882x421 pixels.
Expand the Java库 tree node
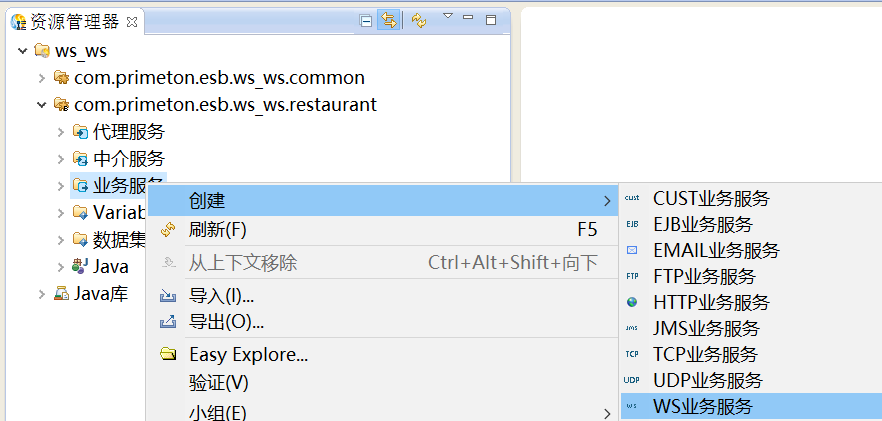pyautogui.click(x=41, y=294)
